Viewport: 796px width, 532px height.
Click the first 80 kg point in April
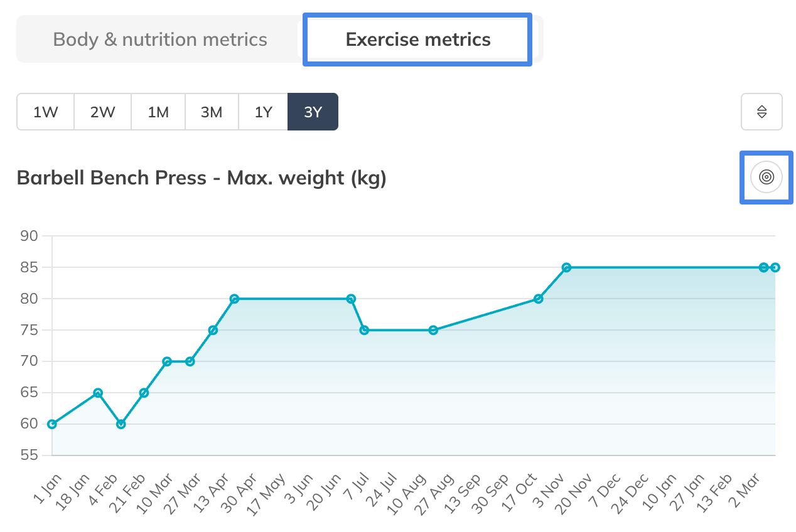click(x=234, y=299)
